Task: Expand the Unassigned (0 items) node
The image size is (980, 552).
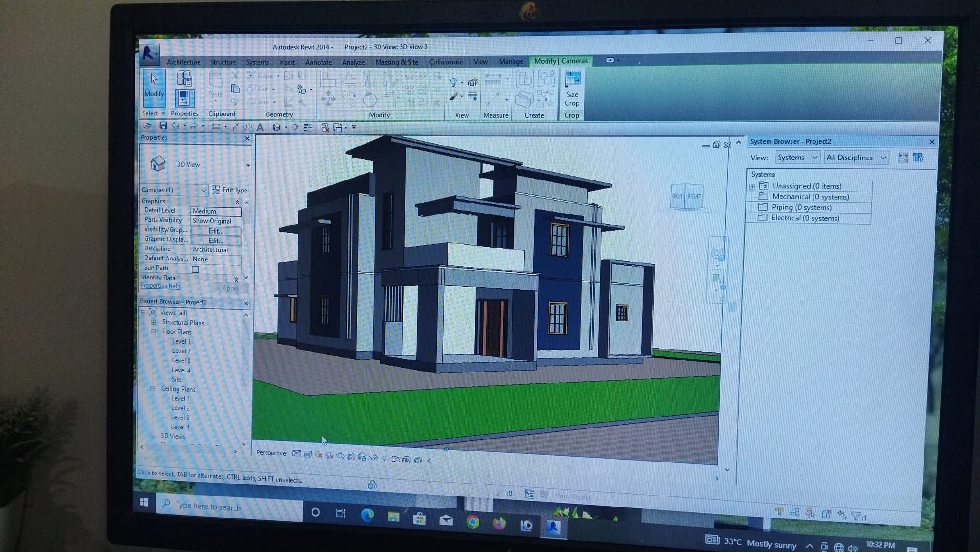Action: pyautogui.click(x=752, y=186)
